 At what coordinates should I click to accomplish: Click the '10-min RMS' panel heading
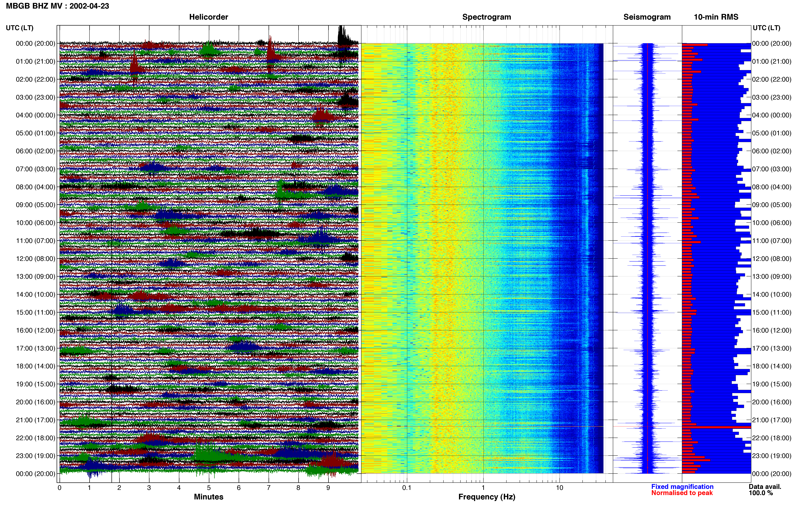coord(716,17)
